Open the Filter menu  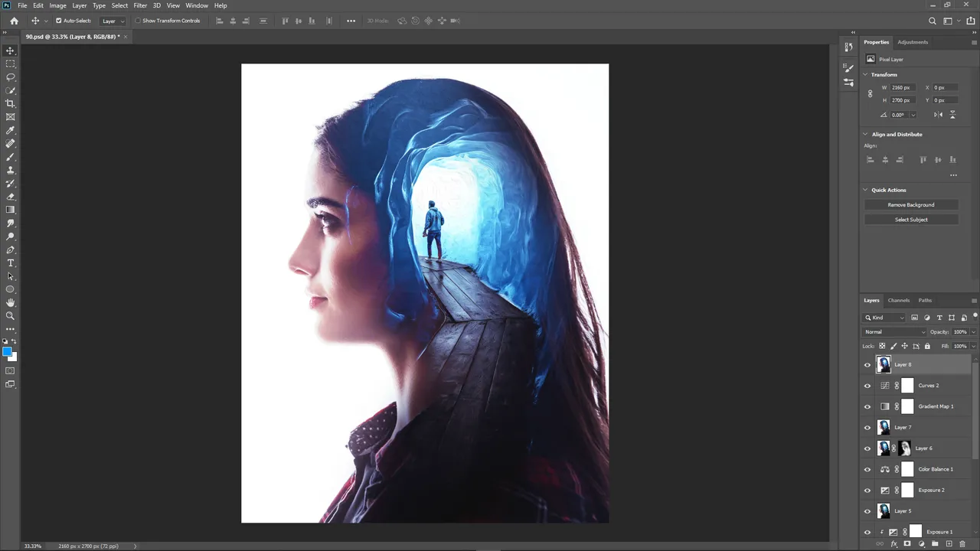[140, 5]
